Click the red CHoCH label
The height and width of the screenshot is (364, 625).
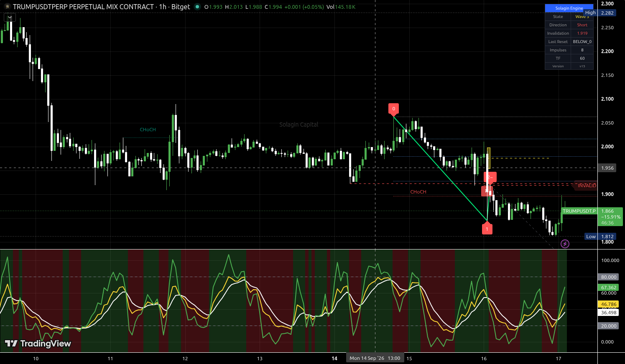[418, 192]
